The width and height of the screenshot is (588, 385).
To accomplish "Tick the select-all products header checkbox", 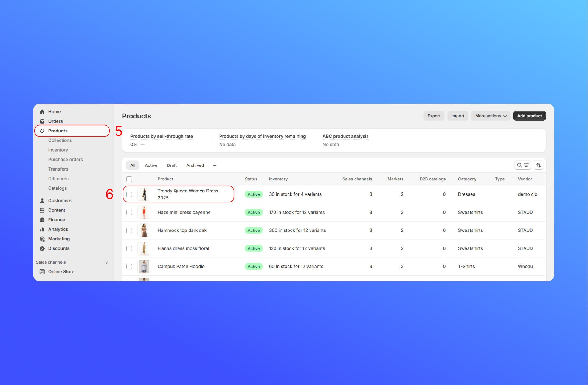I will (x=129, y=179).
